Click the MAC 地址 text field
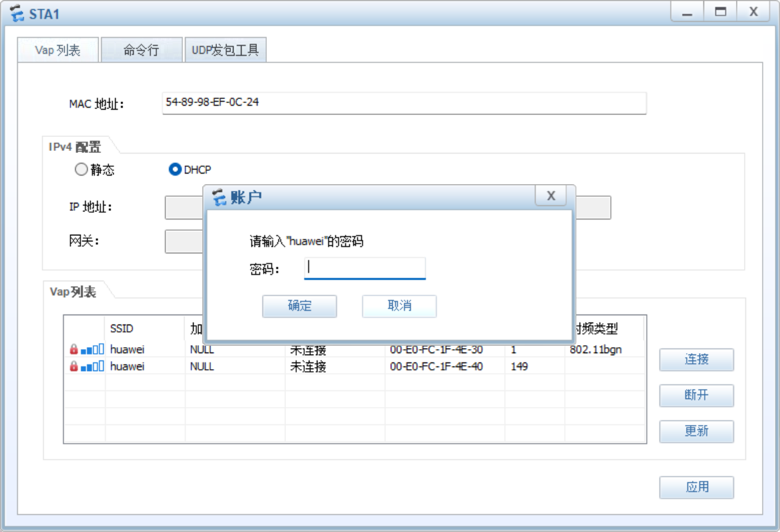This screenshot has width=780, height=532. tap(403, 103)
